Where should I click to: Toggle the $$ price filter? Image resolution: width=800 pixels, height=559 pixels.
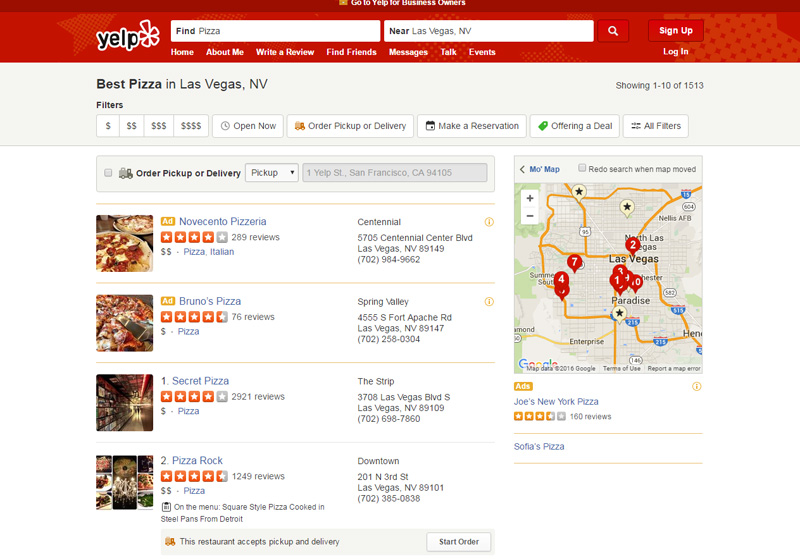[132, 126]
